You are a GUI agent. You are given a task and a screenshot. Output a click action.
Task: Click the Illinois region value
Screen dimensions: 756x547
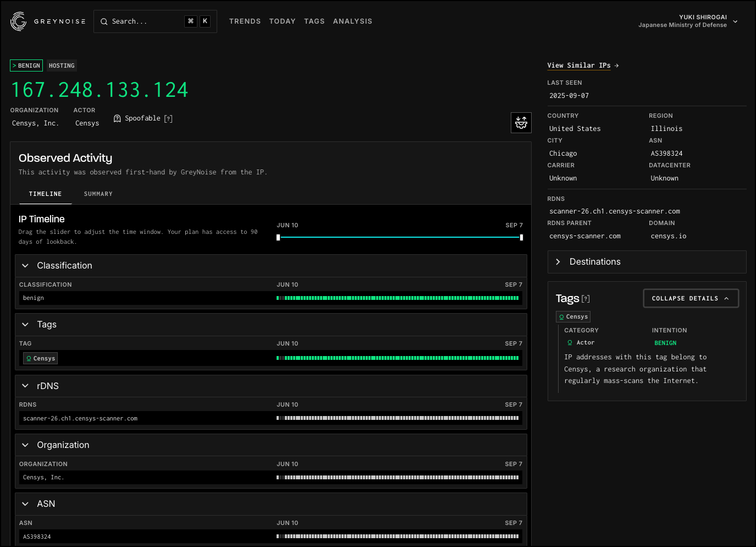coord(666,129)
